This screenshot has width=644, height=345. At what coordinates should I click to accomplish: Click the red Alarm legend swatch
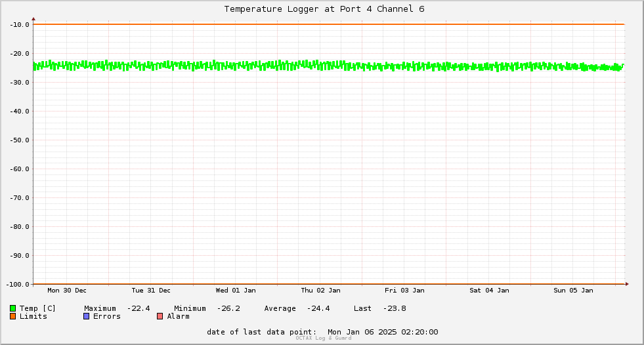(x=160, y=316)
